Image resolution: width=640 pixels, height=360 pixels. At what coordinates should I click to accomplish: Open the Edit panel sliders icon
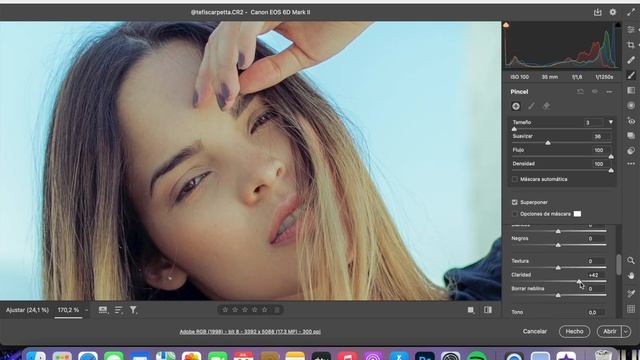click(x=631, y=29)
